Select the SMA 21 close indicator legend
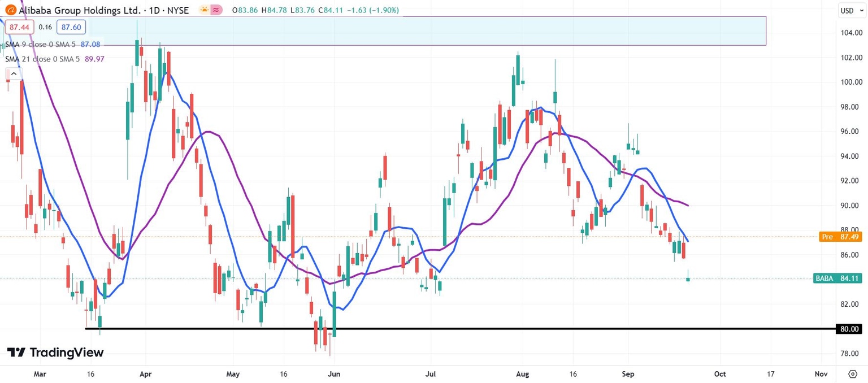Image resolution: width=868 pixels, height=383 pixels. pos(43,59)
